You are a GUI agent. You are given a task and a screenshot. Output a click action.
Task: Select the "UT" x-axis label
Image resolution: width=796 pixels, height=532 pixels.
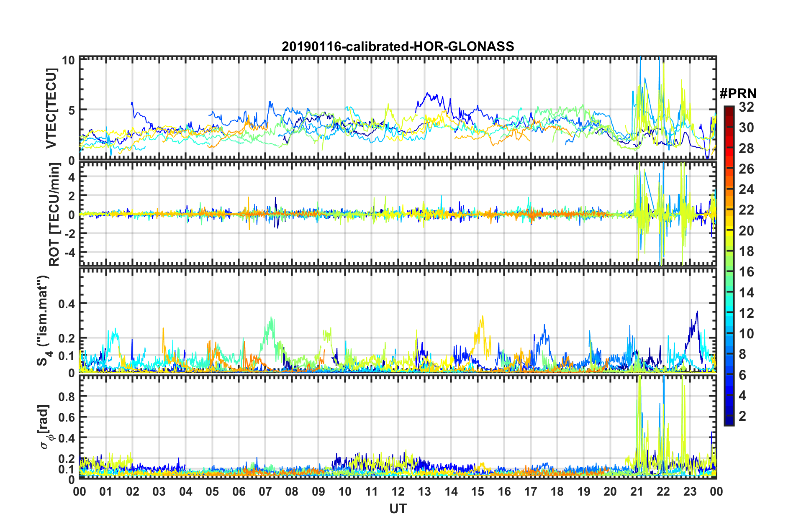click(x=398, y=509)
